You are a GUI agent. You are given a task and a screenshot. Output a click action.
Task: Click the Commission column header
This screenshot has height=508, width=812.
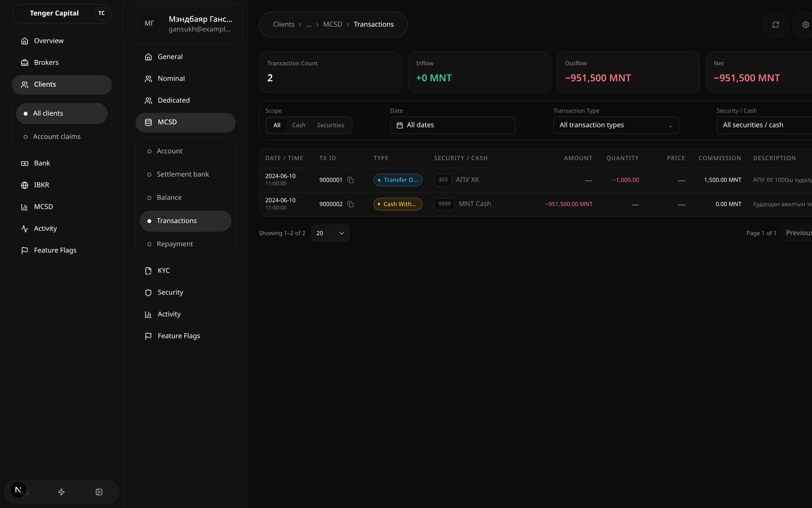click(720, 158)
